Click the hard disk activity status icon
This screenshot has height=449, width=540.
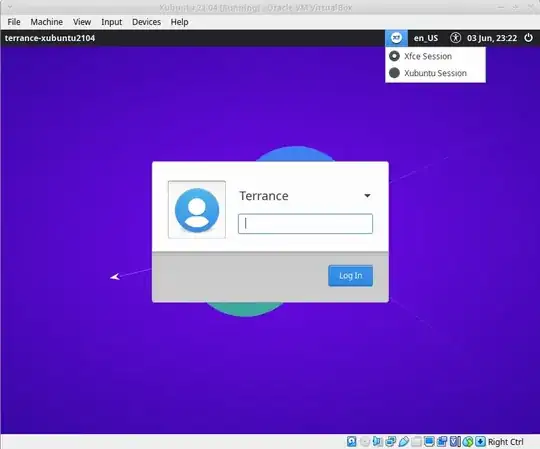352,441
